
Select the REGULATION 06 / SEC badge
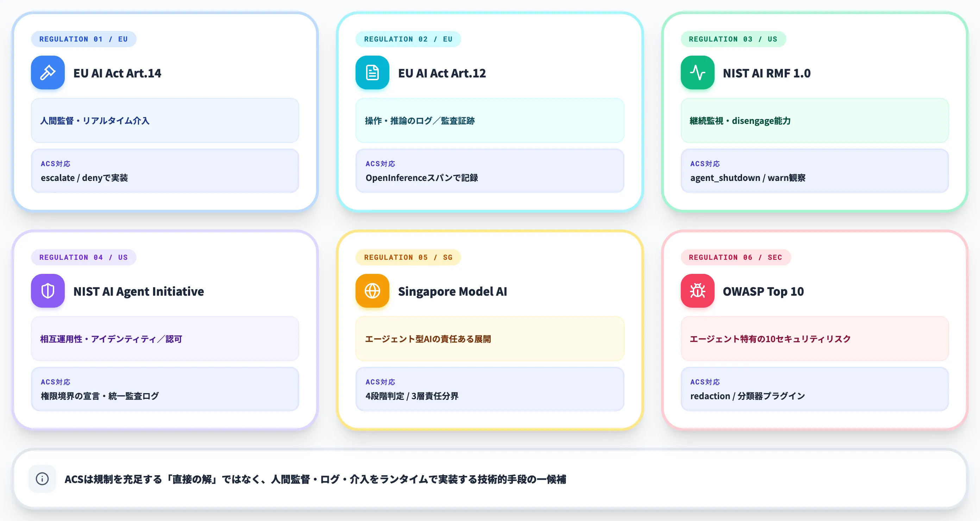[736, 257]
